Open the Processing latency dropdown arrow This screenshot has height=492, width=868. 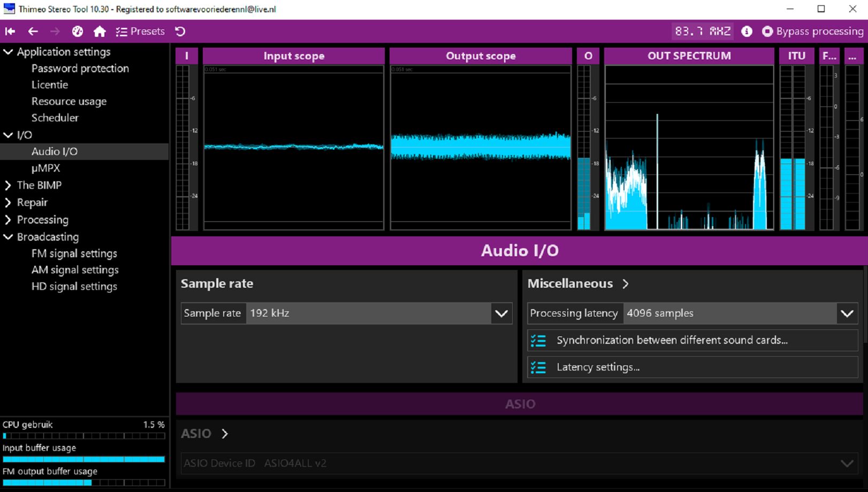pos(847,313)
